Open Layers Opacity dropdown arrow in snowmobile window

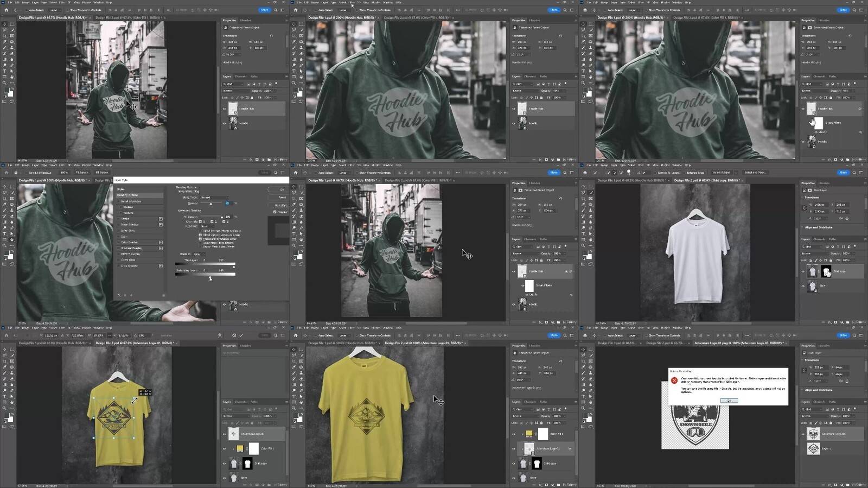coord(854,416)
